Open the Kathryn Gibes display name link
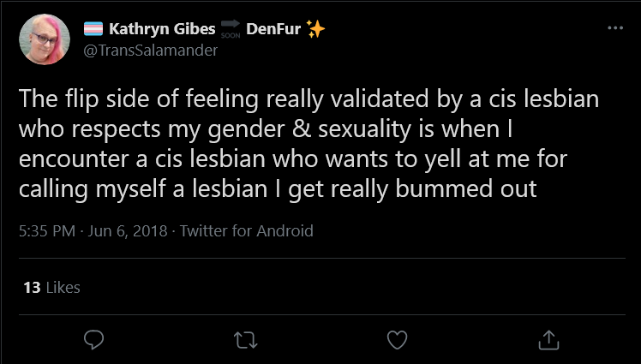The image size is (641, 364). [162, 29]
